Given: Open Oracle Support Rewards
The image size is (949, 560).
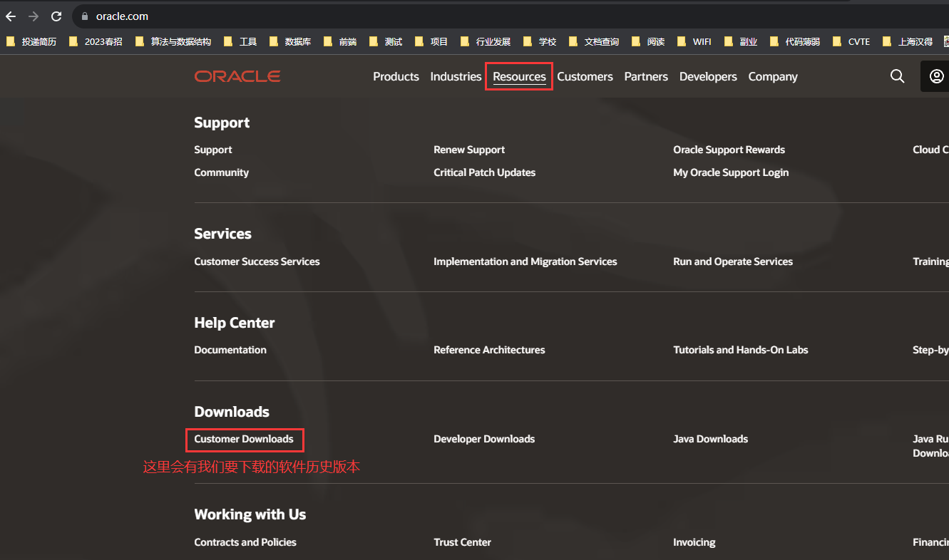Looking at the screenshot, I should pyautogui.click(x=729, y=150).
